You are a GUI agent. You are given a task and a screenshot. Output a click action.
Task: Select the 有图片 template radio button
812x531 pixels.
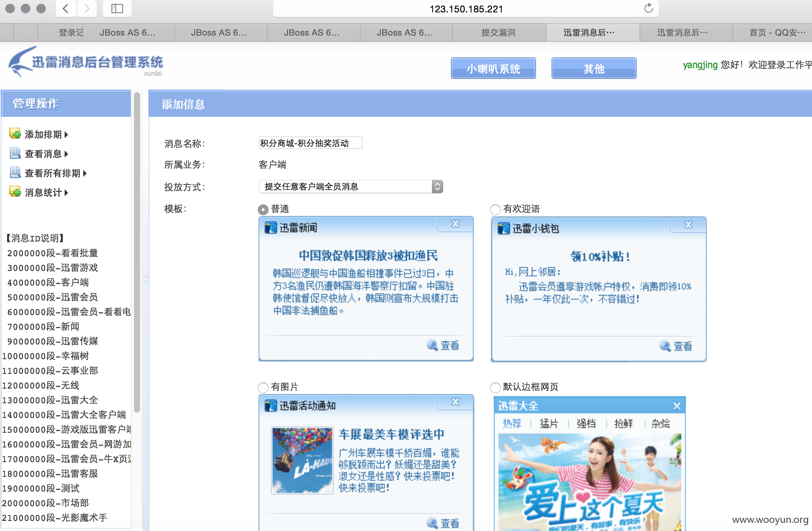tap(263, 387)
